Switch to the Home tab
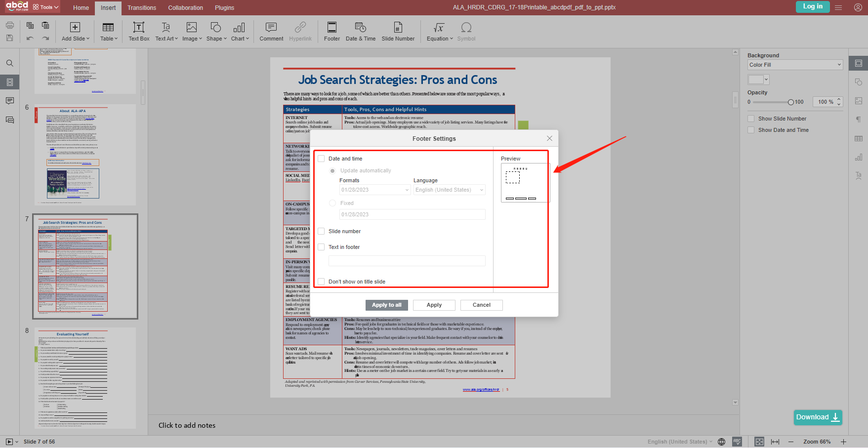 [x=81, y=8]
